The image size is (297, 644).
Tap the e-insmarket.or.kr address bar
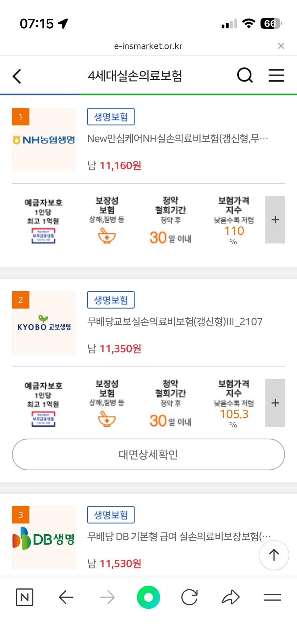(x=148, y=46)
